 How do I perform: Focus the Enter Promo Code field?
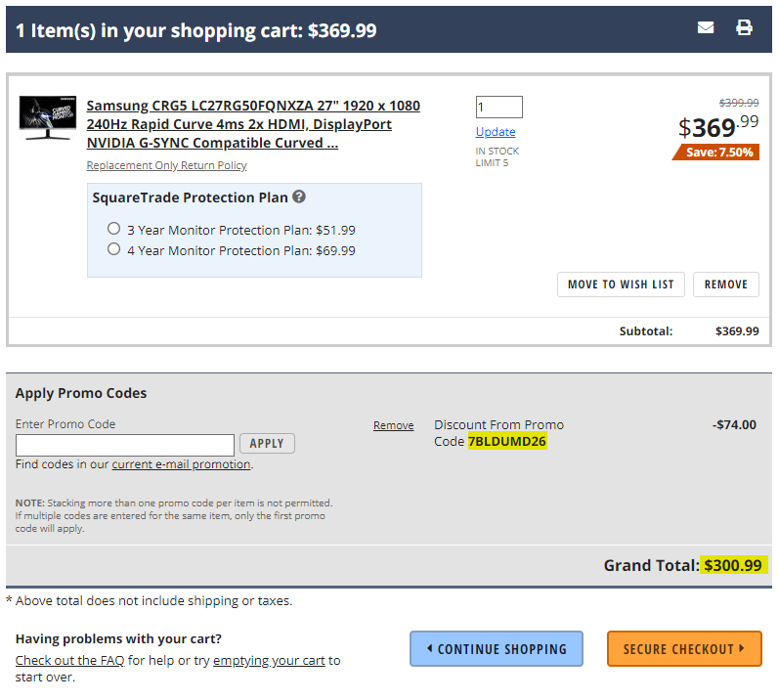pyautogui.click(x=125, y=445)
